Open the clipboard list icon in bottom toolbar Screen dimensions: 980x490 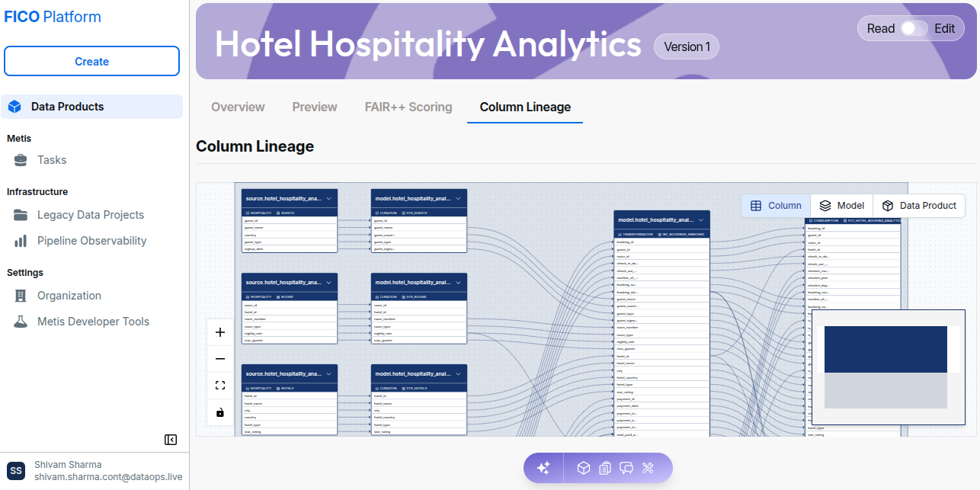[605, 468]
